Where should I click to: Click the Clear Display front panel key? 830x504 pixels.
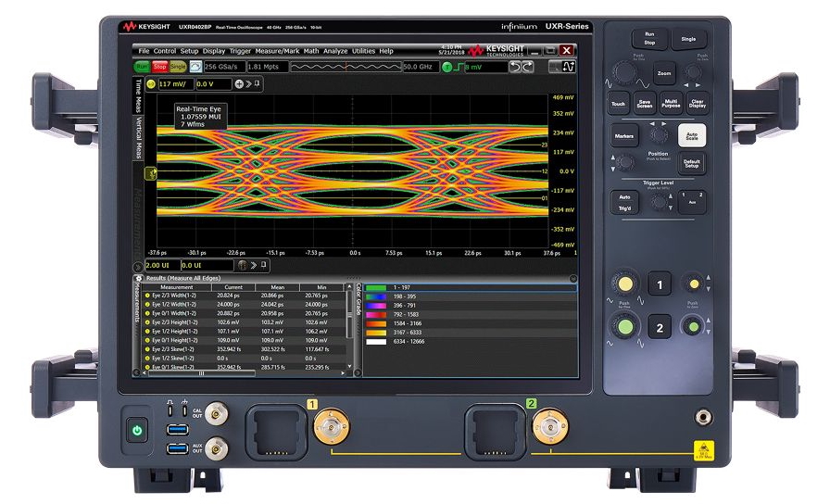click(x=698, y=104)
